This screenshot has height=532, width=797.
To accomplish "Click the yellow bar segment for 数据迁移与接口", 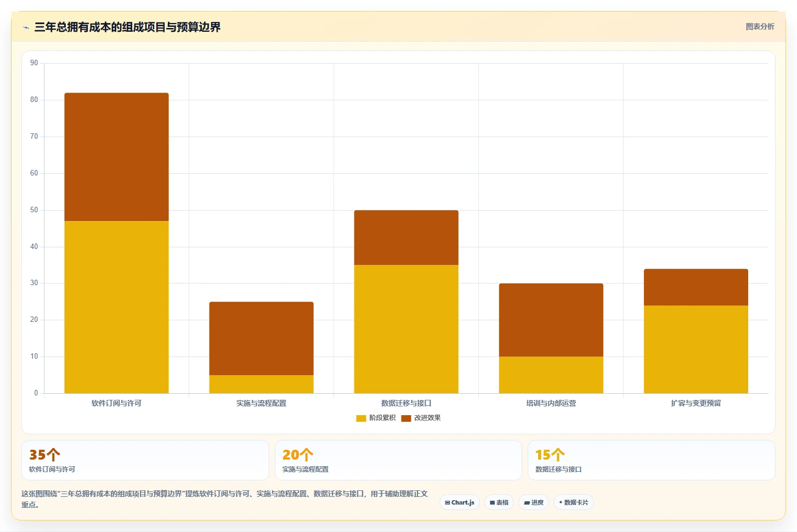I will click(x=406, y=329).
